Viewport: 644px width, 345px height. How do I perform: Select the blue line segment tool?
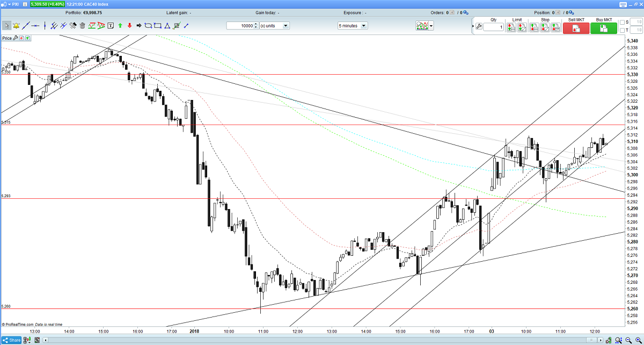[x=186, y=26]
